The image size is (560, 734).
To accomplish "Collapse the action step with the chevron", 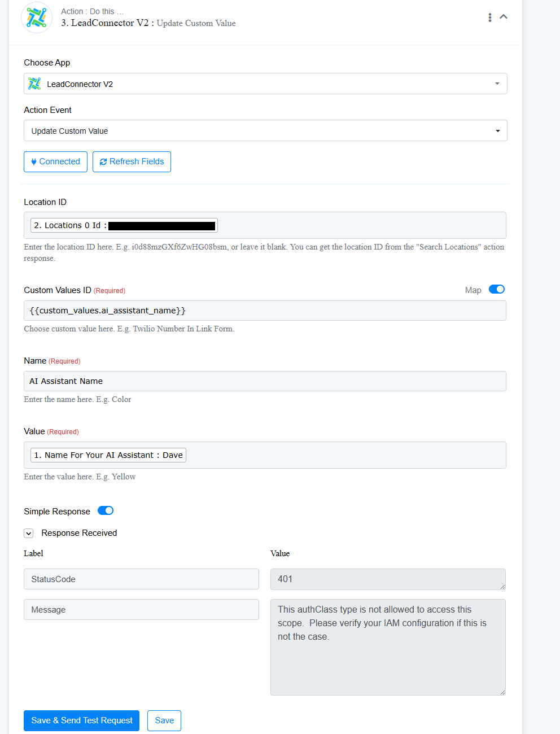I will [x=504, y=17].
